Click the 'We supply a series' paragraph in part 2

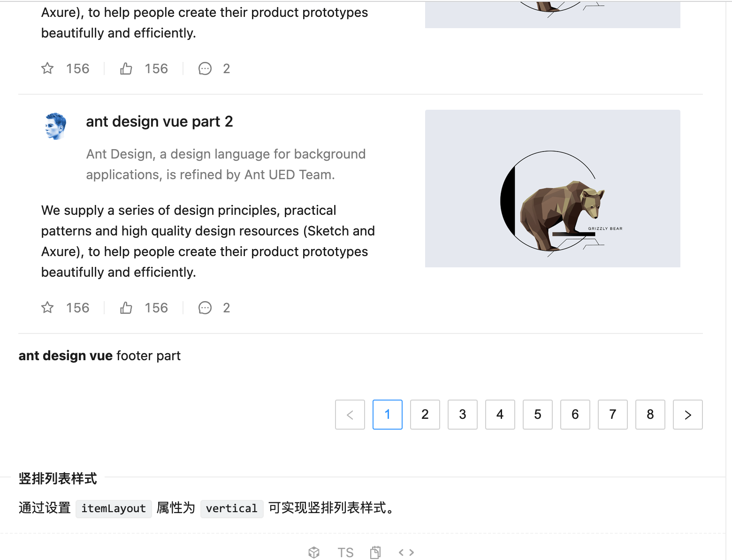pyautogui.click(x=208, y=241)
